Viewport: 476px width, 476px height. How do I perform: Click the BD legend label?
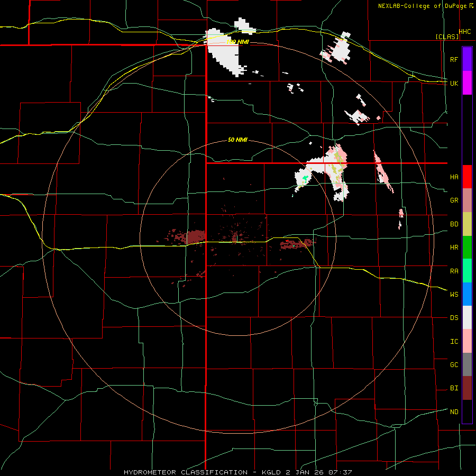(454, 224)
